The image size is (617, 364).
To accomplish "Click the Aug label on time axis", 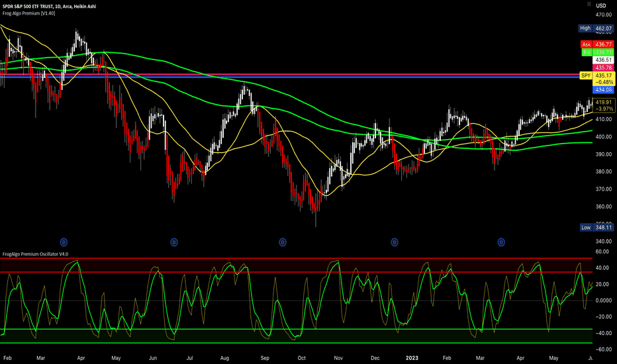I will point(224,358).
